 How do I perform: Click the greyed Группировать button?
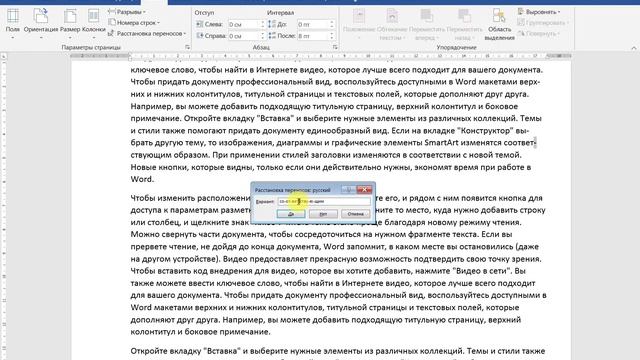tap(542, 23)
